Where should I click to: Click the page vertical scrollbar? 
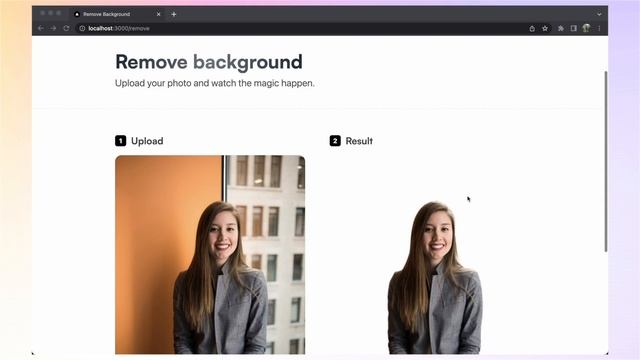coord(606,162)
